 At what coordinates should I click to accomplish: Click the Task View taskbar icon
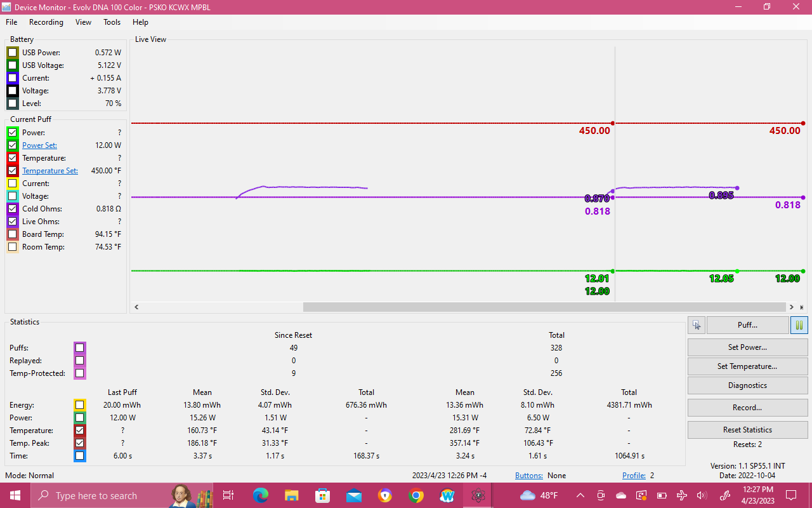(x=228, y=495)
